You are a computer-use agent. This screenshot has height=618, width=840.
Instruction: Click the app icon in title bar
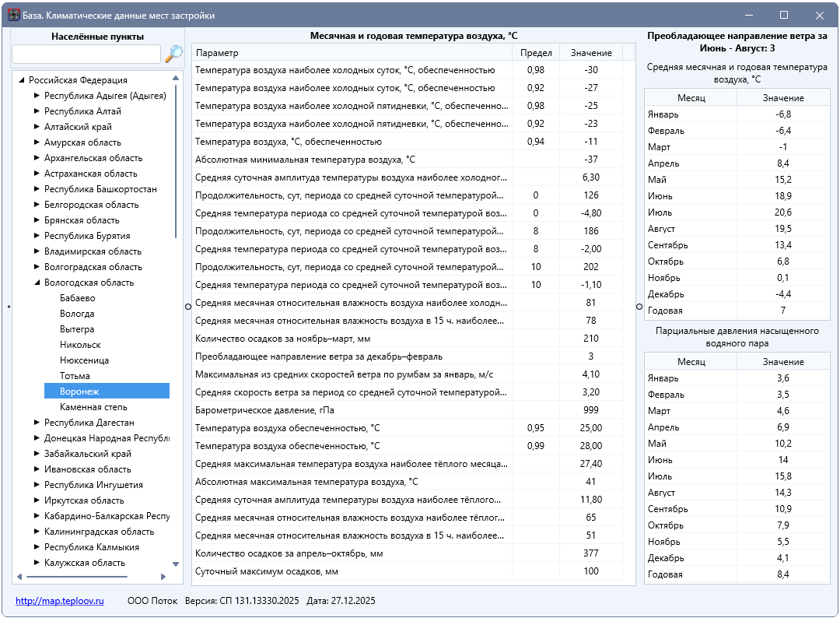(x=14, y=15)
